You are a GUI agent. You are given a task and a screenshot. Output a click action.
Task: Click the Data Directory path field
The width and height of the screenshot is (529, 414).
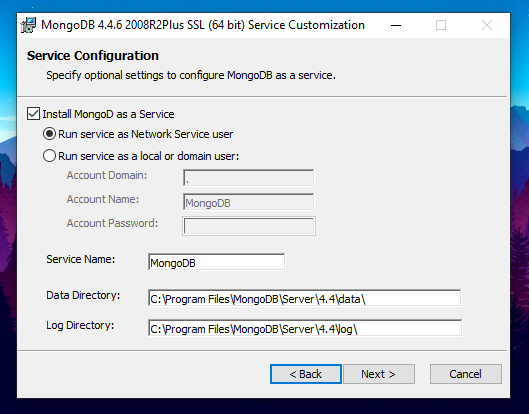coord(305,298)
